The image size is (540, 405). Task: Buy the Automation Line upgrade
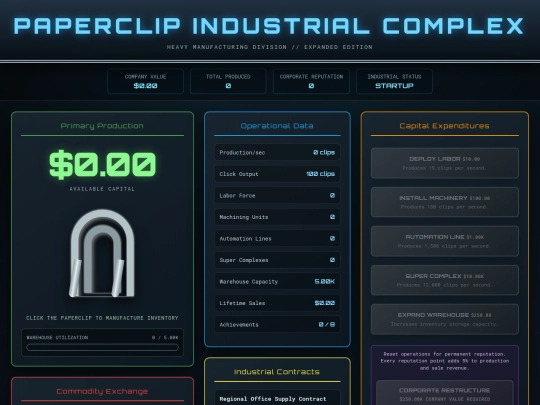[445, 241]
